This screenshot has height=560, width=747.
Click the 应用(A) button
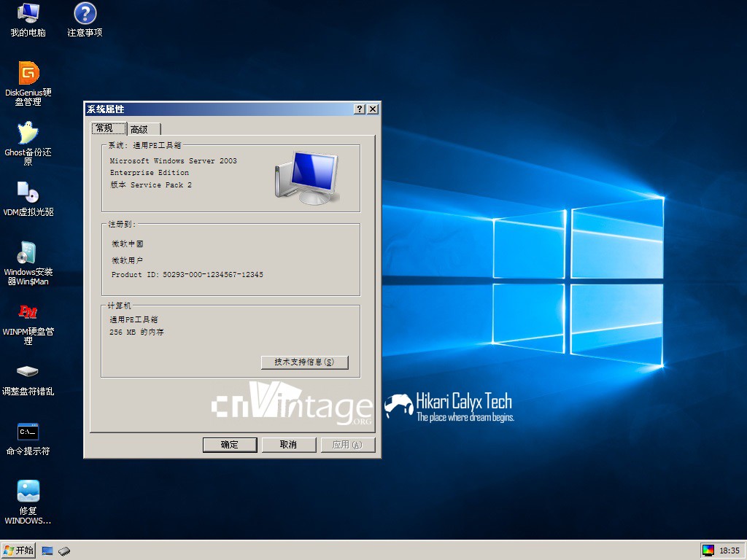pyautogui.click(x=348, y=445)
